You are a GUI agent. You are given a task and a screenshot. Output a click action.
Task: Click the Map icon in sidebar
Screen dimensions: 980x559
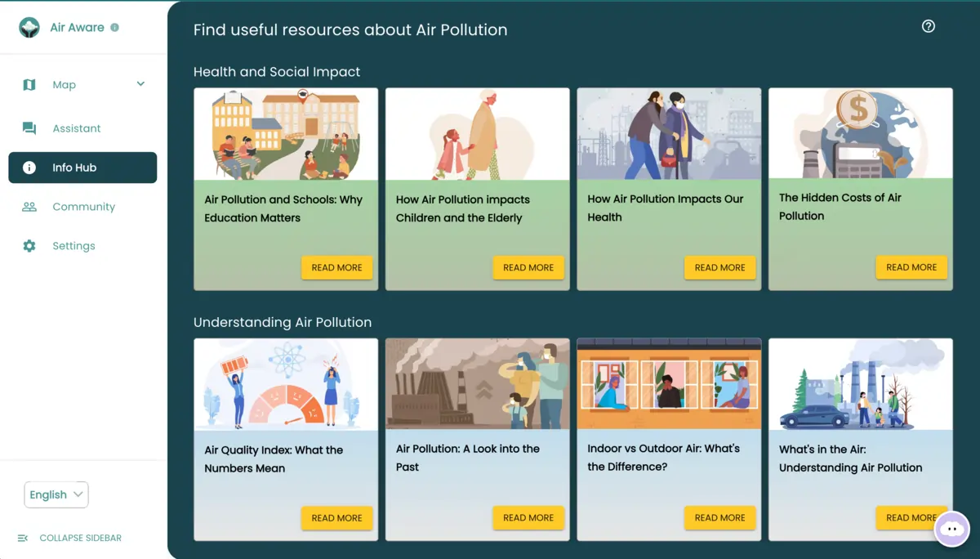[x=29, y=85]
